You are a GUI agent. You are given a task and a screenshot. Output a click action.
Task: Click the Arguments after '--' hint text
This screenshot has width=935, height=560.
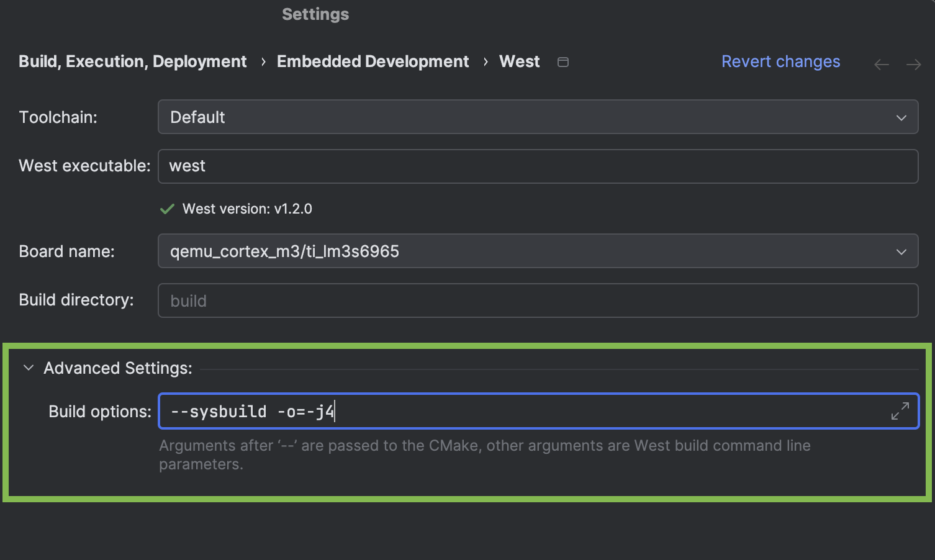pyautogui.click(x=484, y=454)
